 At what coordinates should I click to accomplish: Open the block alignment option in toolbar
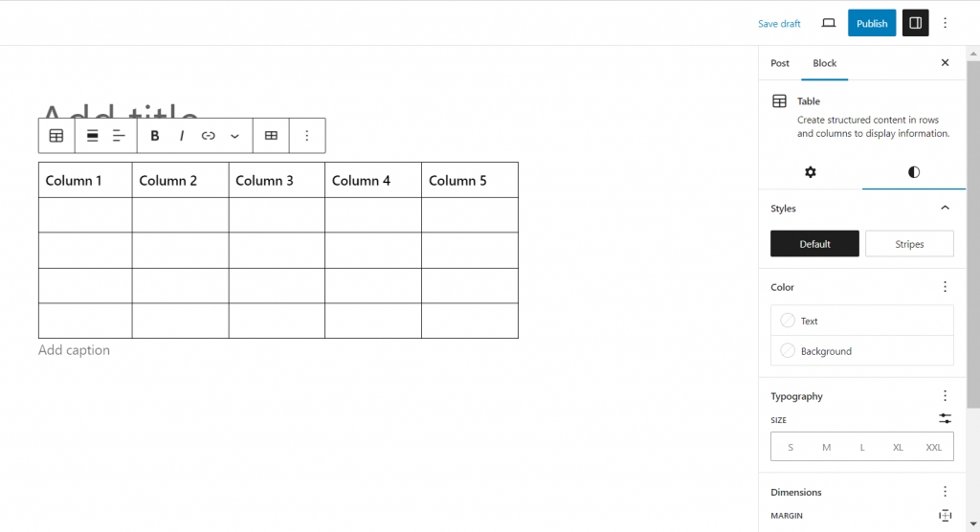[93, 136]
